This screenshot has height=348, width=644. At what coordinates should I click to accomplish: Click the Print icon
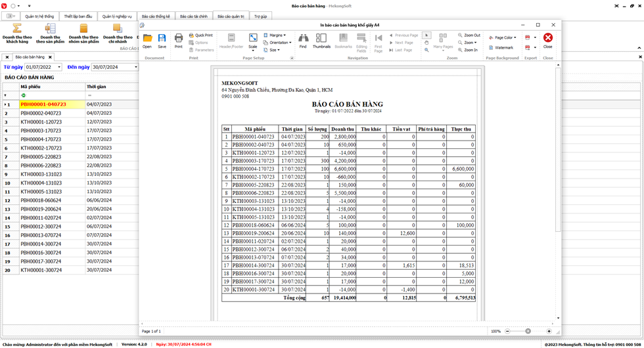178,40
